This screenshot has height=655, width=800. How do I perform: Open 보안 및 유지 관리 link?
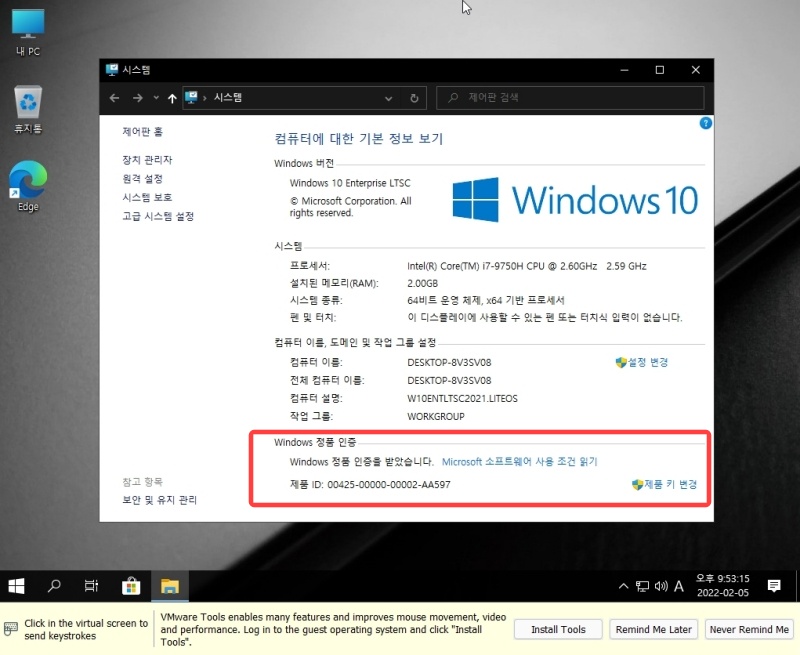(x=159, y=500)
